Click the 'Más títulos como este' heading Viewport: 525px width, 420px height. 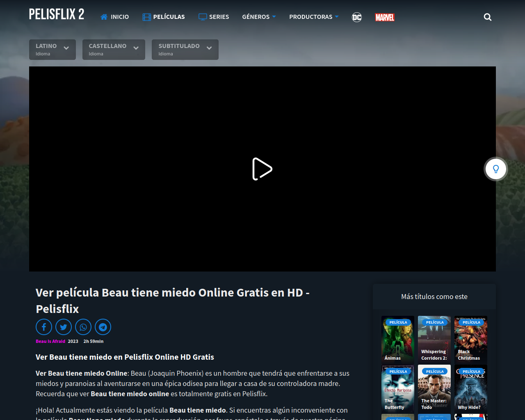(x=434, y=297)
